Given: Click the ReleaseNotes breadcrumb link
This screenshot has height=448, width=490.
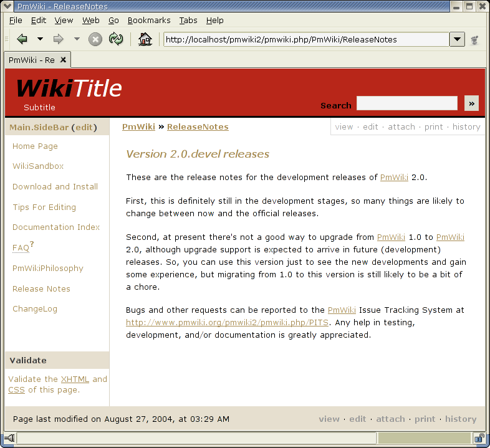Looking at the screenshot, I should (x=198, y=127).
